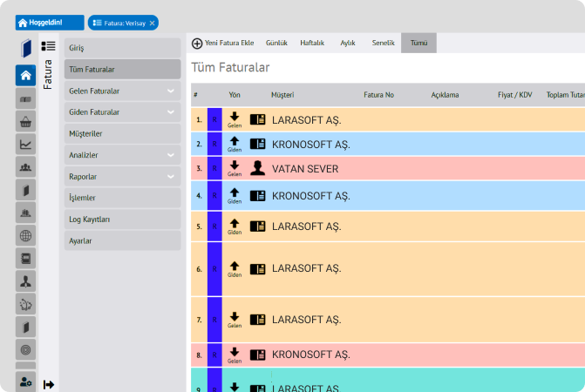This screenshot has width=585, height=392.
Task: Expand the Raporlar menu section
Action: pyautogui.click(x=171, y=177)
